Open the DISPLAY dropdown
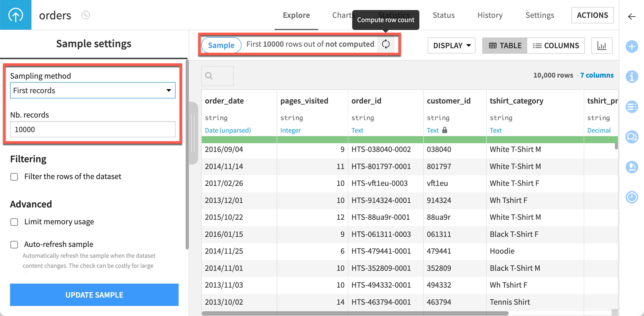The width and height of the screenshot is (644, 316). coord(452,45)
